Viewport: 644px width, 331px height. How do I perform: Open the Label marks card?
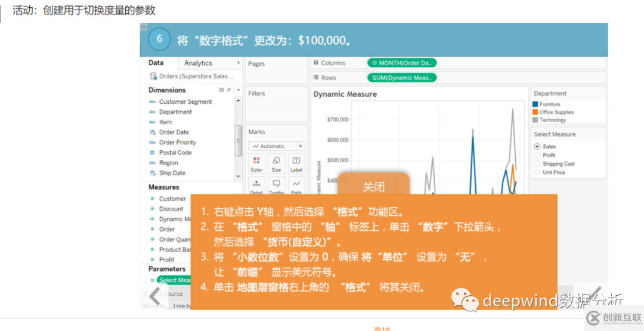(x=296, y=164)
